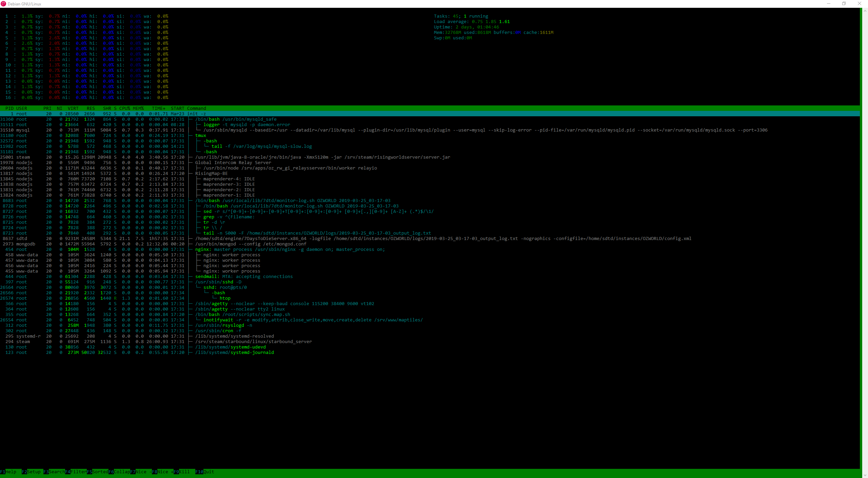Click the PID column header
Screen dimensions: 868x478
coord(9,108)
